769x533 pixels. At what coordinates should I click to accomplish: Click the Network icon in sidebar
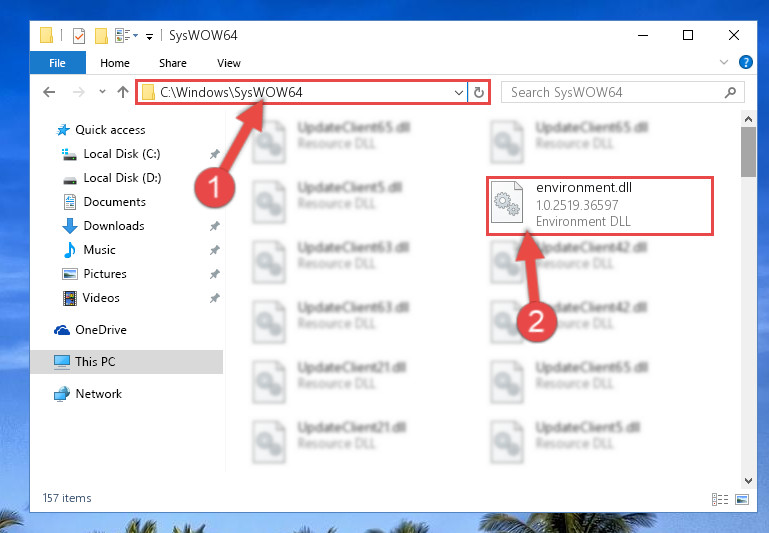[62, 394]
